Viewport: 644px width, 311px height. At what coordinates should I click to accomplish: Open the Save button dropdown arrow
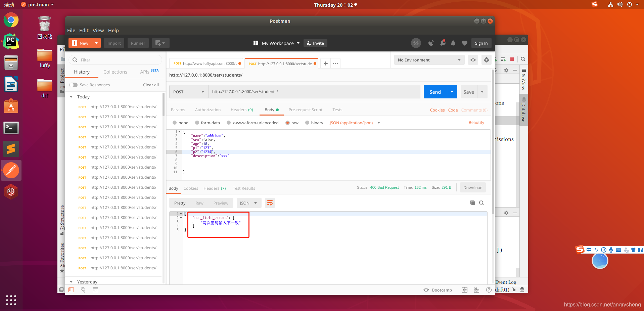(x=482, y=92)
